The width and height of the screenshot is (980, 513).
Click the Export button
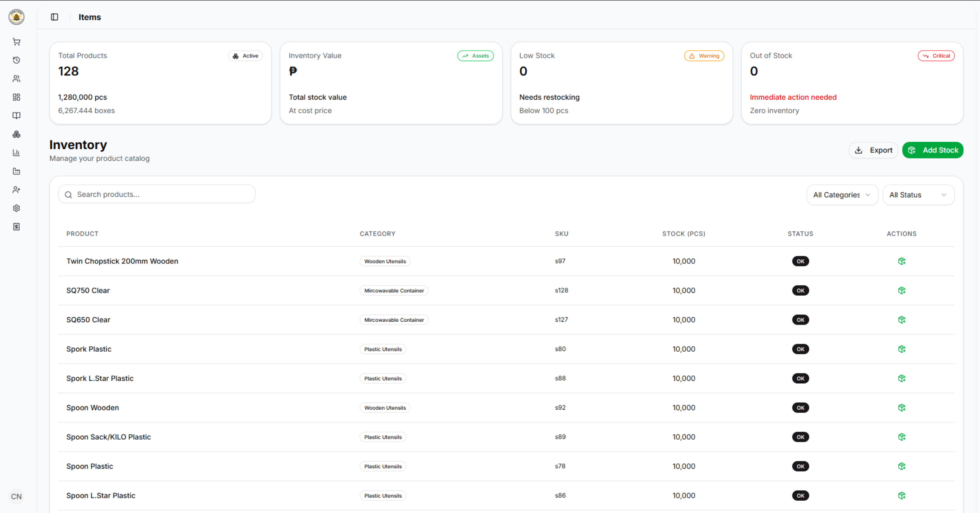tap(873, 150)
